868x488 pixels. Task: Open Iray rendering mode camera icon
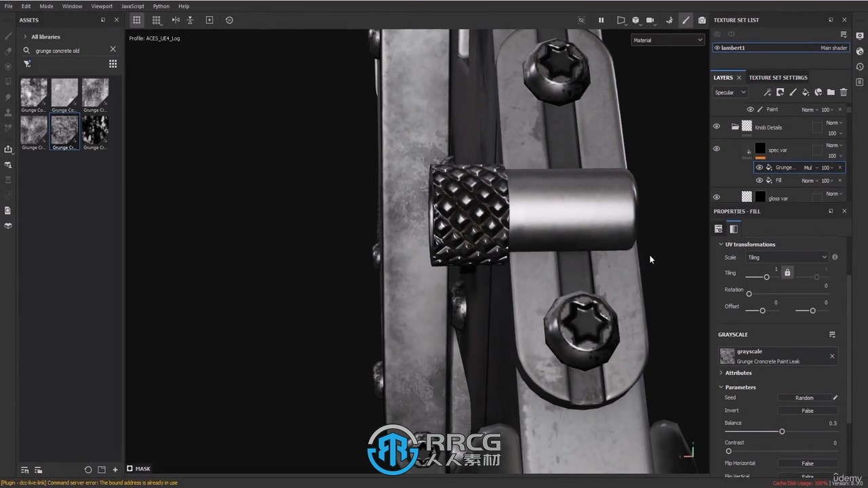click(702, 20)
